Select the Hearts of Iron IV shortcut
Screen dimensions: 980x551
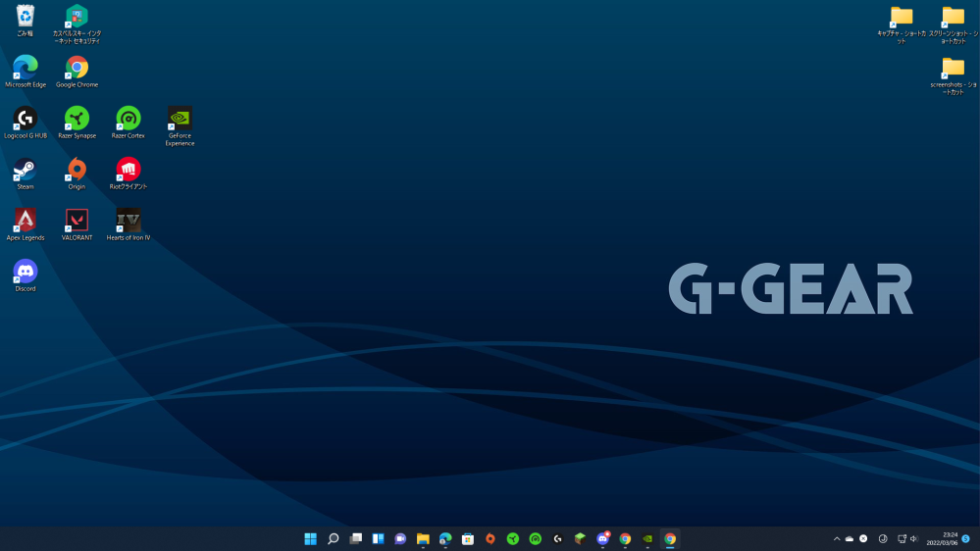(129, 225)
